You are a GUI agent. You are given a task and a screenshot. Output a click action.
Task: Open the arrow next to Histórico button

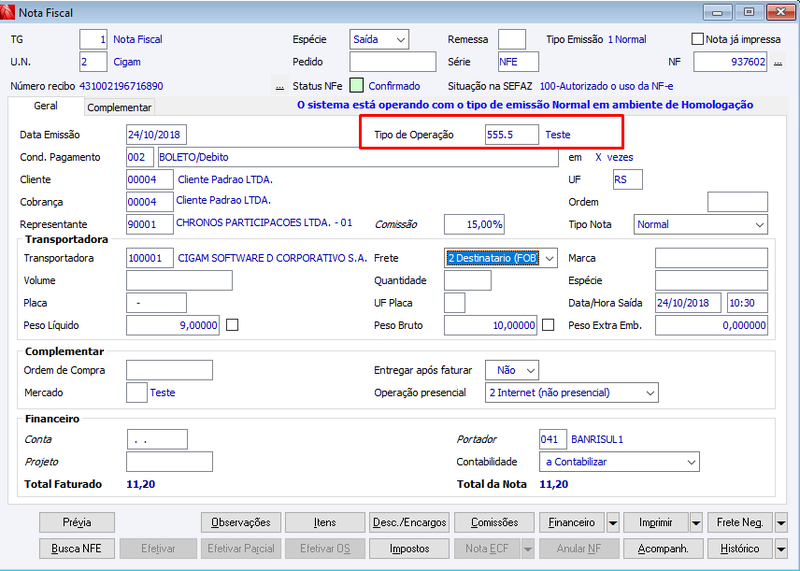click(x=781, y=549)
